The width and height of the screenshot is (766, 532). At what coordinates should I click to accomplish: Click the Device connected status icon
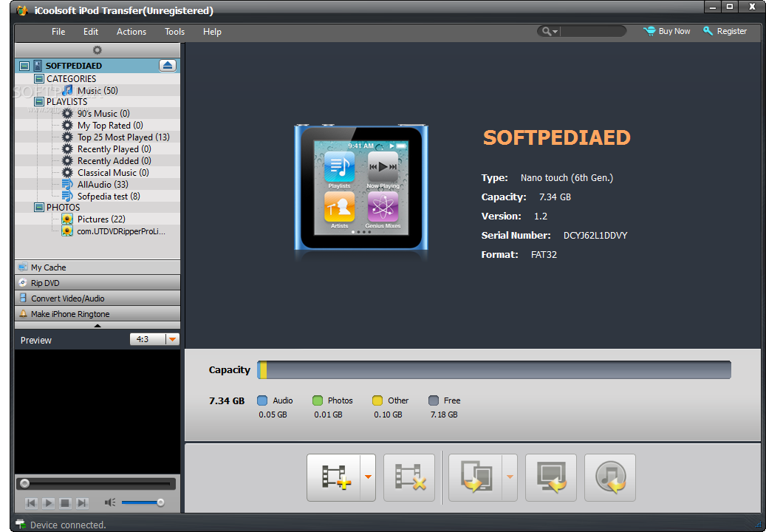(x=21, y=525)
